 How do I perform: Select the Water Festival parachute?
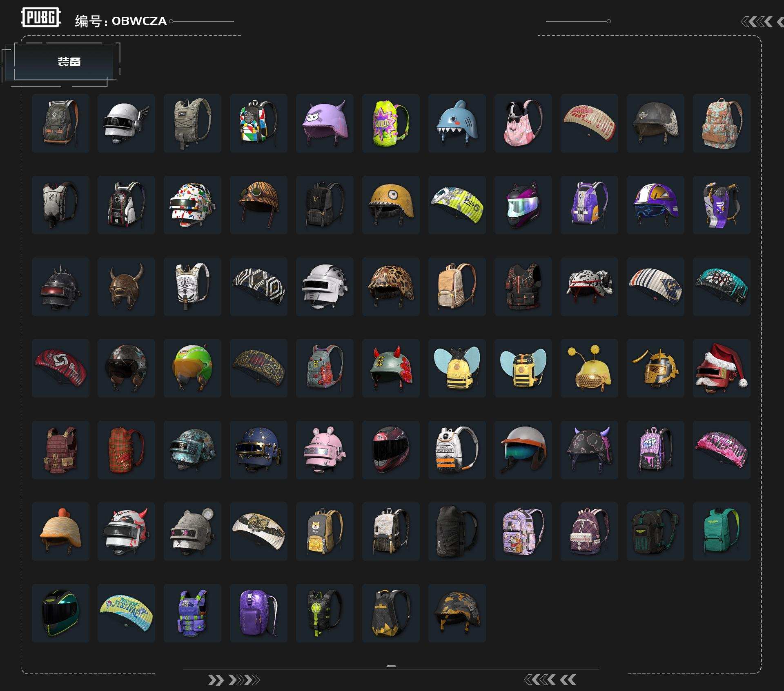126,613
